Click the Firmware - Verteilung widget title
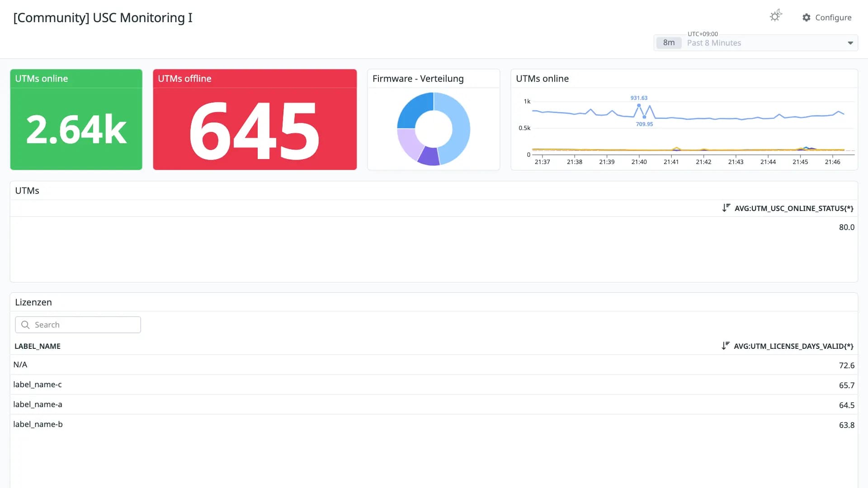The image size is (868, 488). click(418, 79)
